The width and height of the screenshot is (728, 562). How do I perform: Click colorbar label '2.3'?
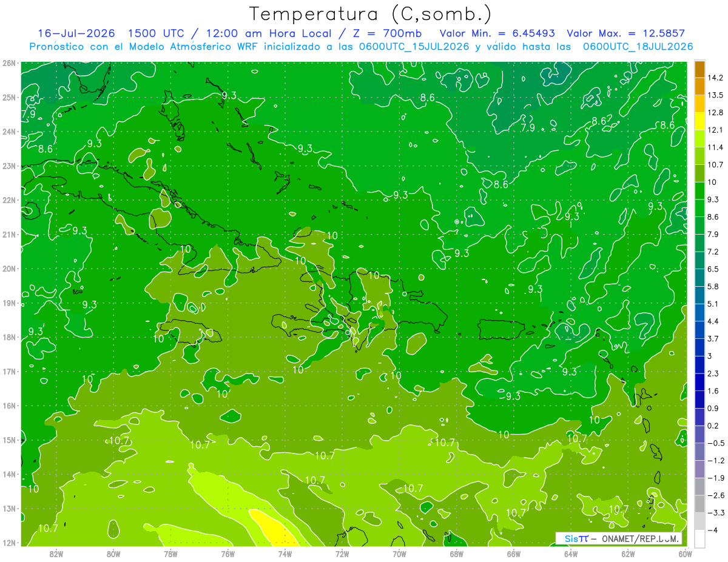point(713,373)
